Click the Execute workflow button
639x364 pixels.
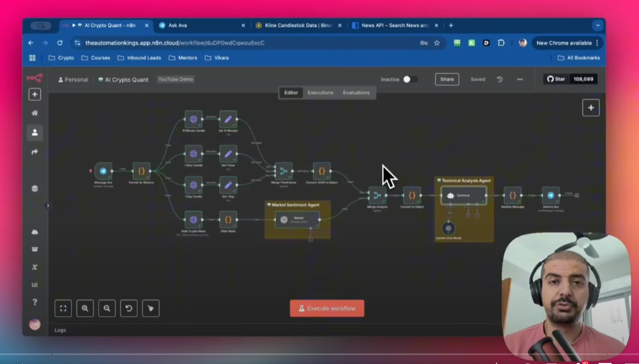[327, 308]
